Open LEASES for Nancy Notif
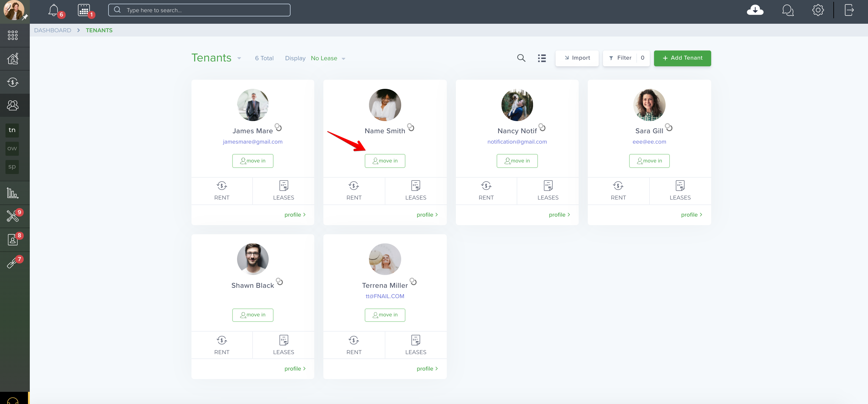The image size is (868, 404). 548,191
